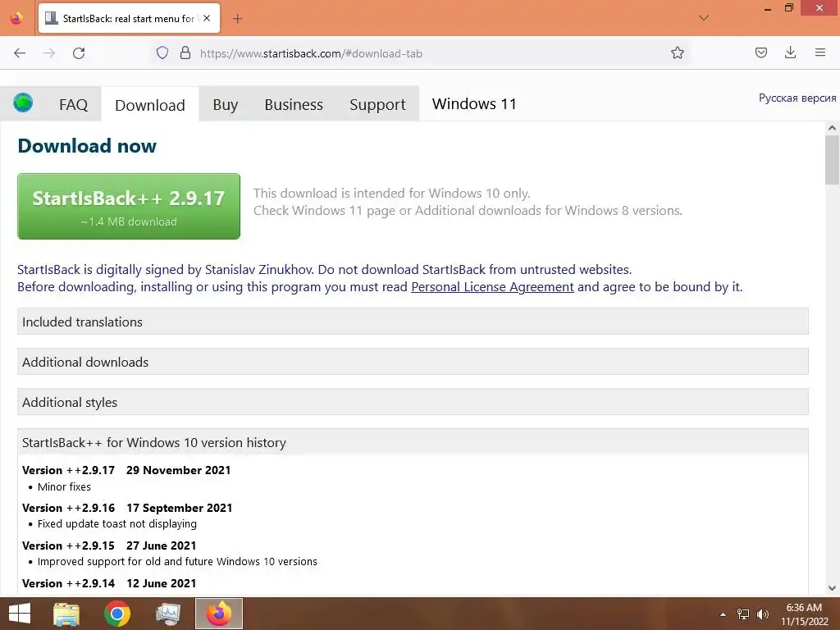Open volume control tray icon
This screenshot has width=840, height=630.
[763, 614]
